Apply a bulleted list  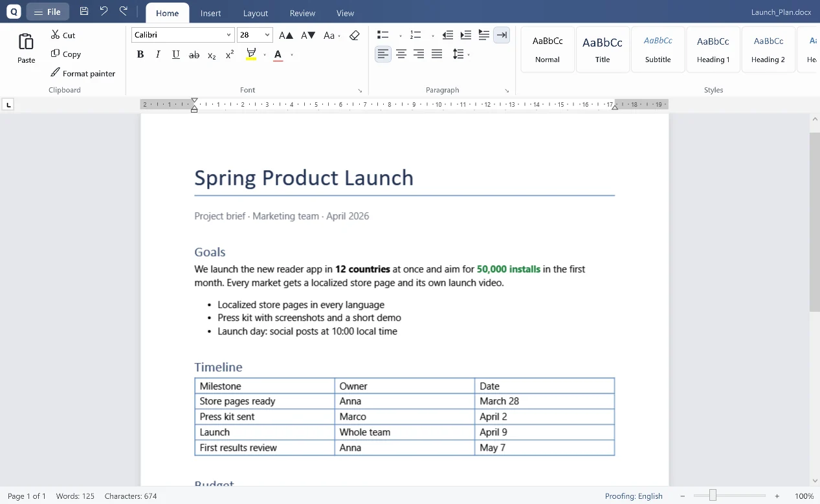[x=383, y=36]
